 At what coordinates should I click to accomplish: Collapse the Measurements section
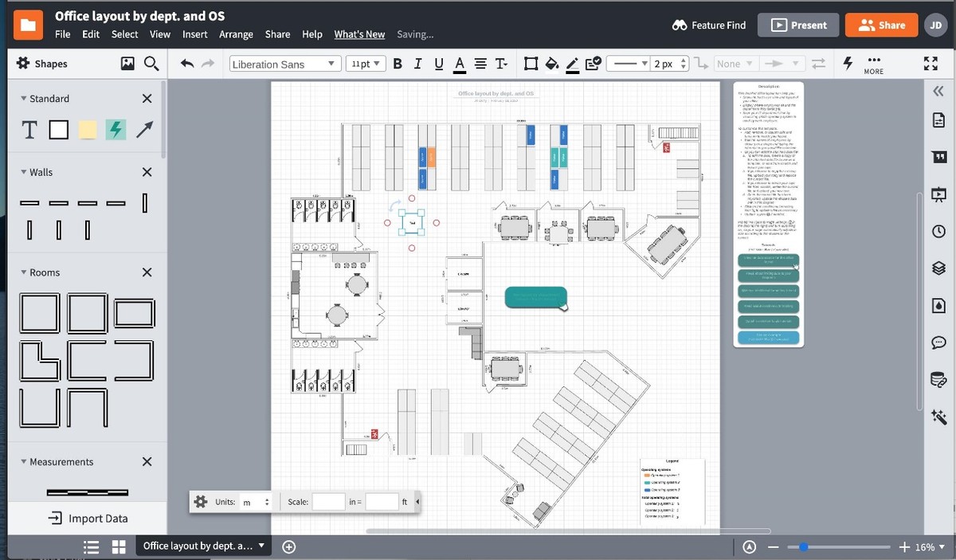24,462
